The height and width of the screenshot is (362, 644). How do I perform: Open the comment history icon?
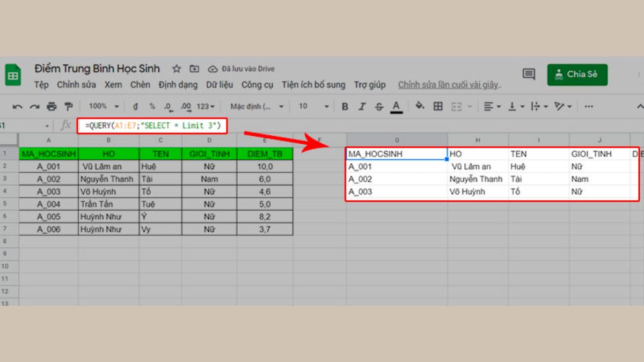529,75
